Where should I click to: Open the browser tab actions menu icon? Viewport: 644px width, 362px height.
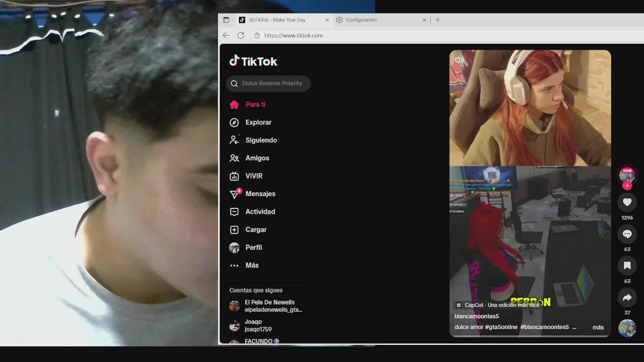pyautogui.click(x=226, y=20)
